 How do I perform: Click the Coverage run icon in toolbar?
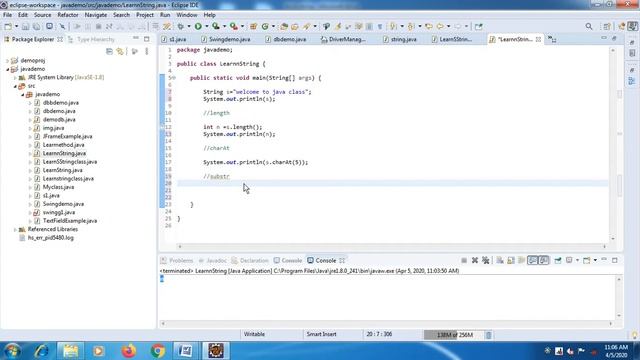(216, 27)
